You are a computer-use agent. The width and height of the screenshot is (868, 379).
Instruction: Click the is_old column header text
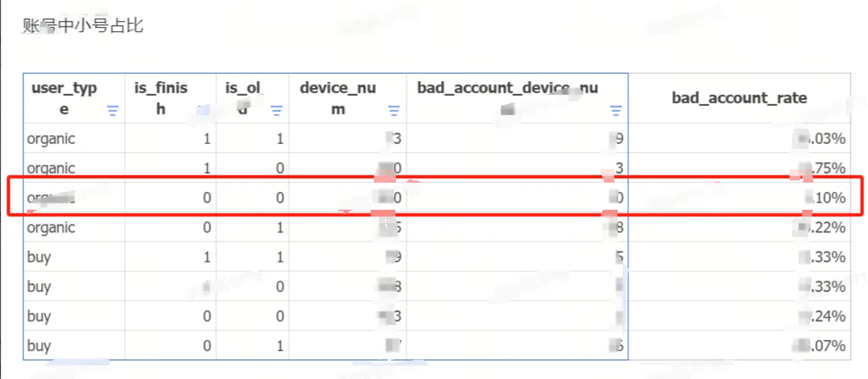pyautogui.click(x=243, y=98)
